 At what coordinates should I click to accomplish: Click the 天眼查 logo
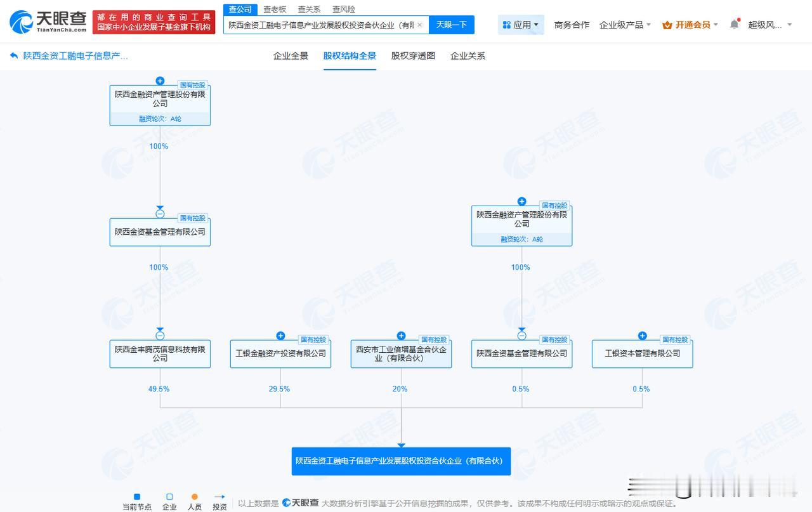pyautogui.click(x=48, y=22)
